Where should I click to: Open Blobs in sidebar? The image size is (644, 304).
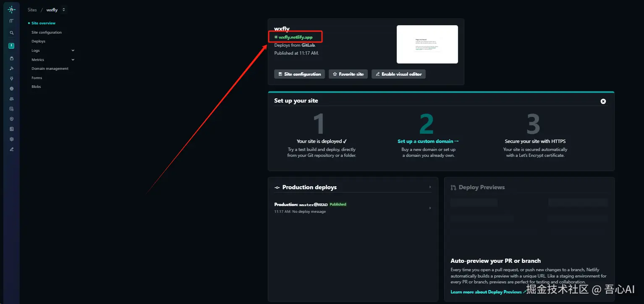tap(36, 87)
